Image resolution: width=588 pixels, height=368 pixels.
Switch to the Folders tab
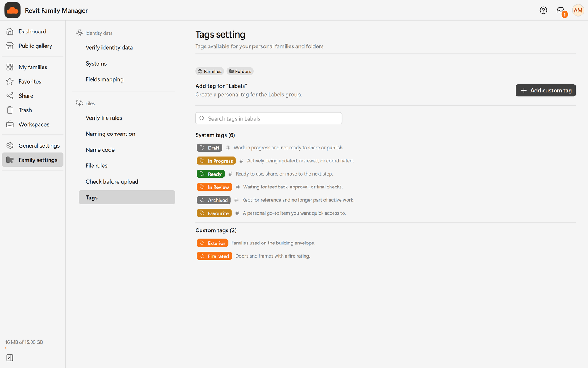point(240,71)
